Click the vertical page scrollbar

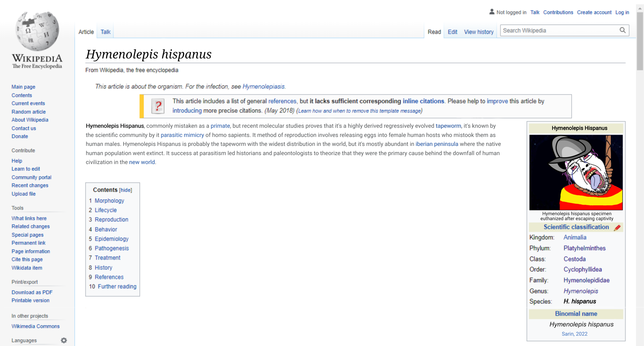point(640,173)
